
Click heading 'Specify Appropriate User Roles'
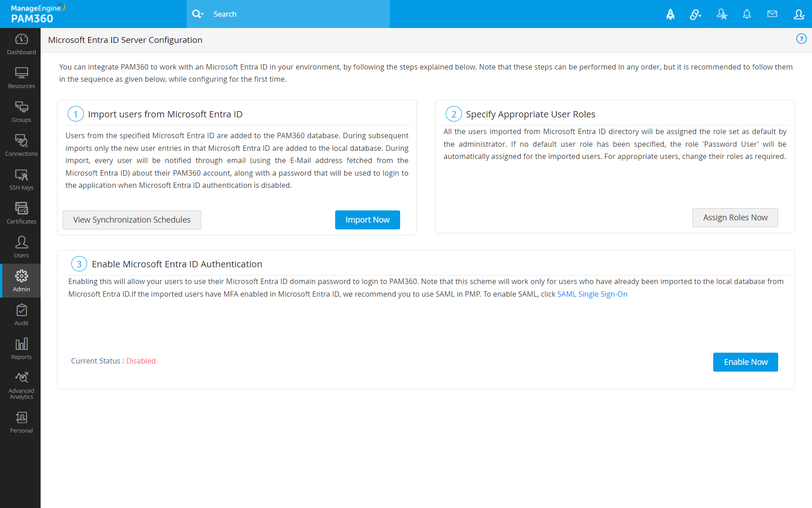click(x=531, y=114)
